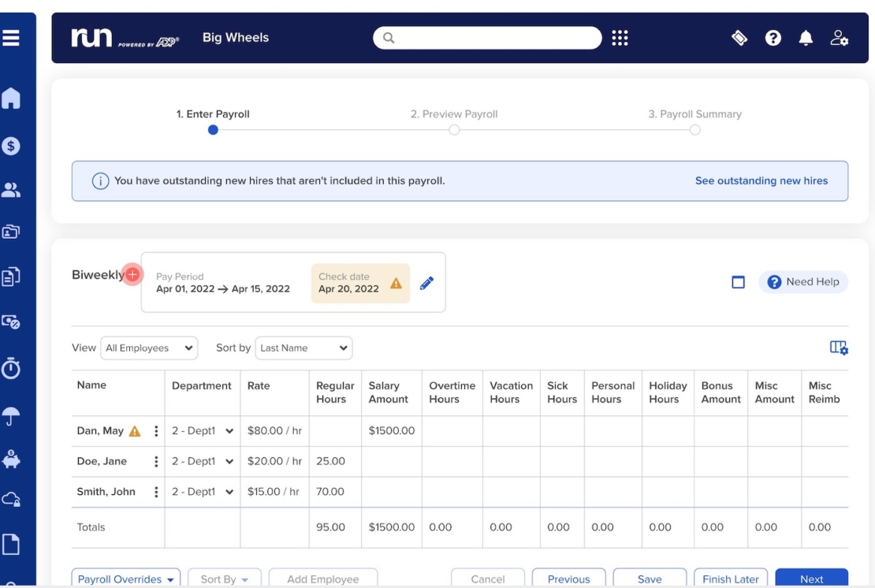Open the employees people icon in sidebar
875x588 pixels.
click(12, 189)
